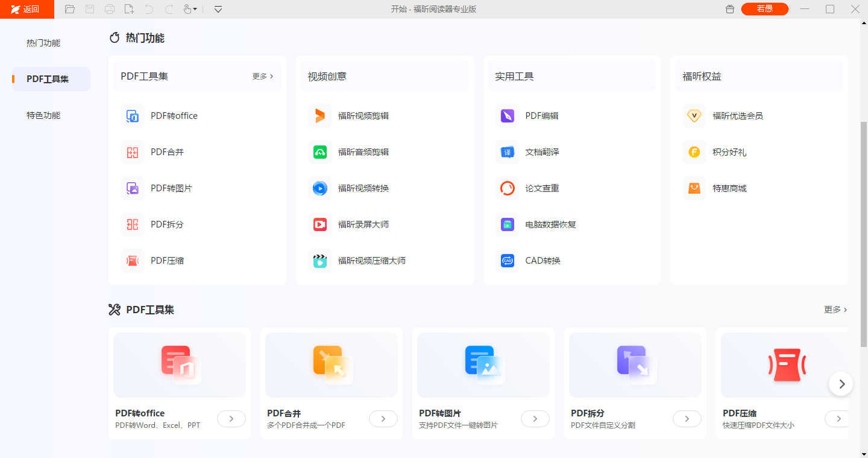The width and height of the screenshot is (868, 458).
Task: Open the customize quick access toolbar dropdown
Action: coord(218,9)
